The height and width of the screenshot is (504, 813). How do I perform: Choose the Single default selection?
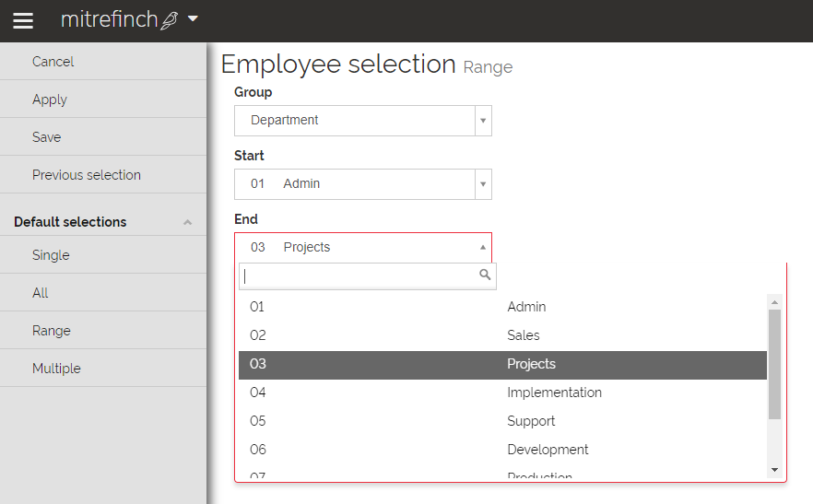[x=51, y=255]
